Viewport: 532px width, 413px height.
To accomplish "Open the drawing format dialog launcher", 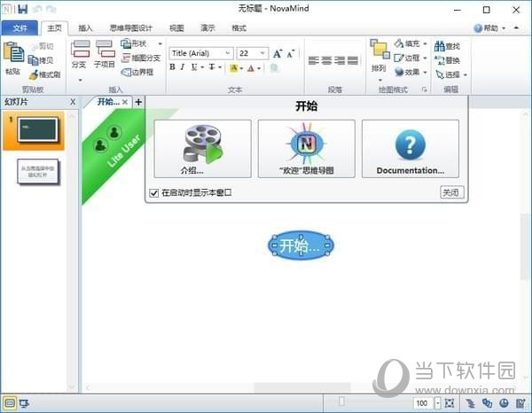I will [424, 90].
